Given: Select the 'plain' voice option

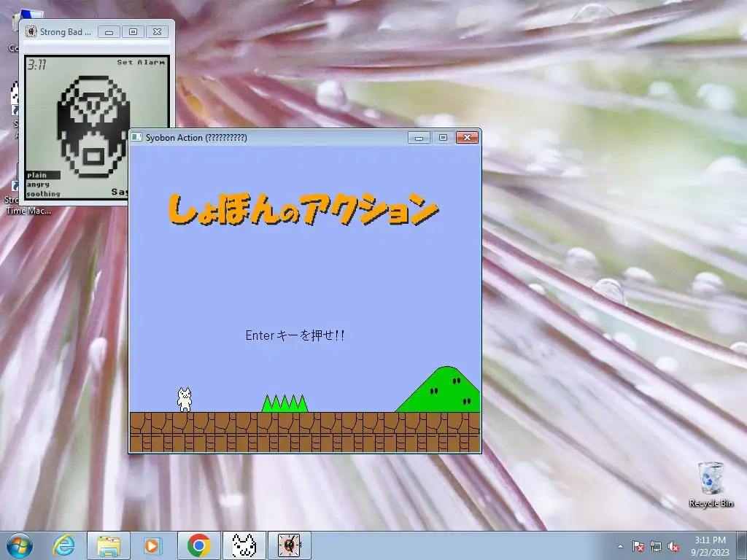Looking at the screenshot, I should click(42, 175).
